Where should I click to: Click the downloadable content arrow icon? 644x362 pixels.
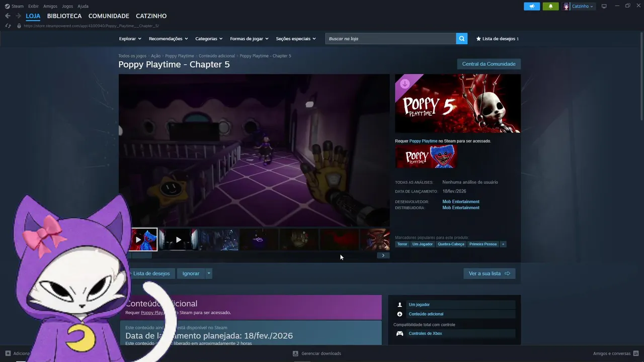pos(400,314)
